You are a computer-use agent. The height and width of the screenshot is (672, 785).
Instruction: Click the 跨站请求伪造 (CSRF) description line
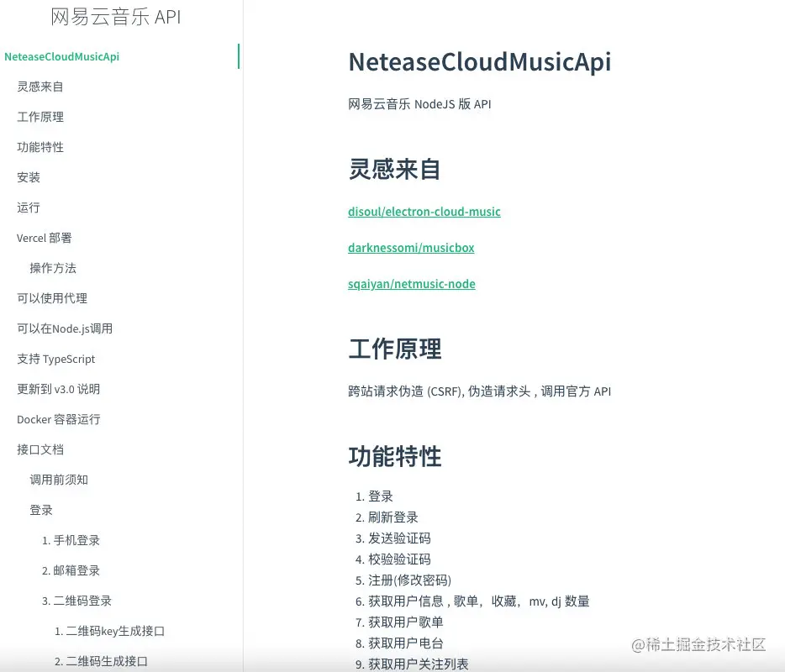(x=480, y=391)
